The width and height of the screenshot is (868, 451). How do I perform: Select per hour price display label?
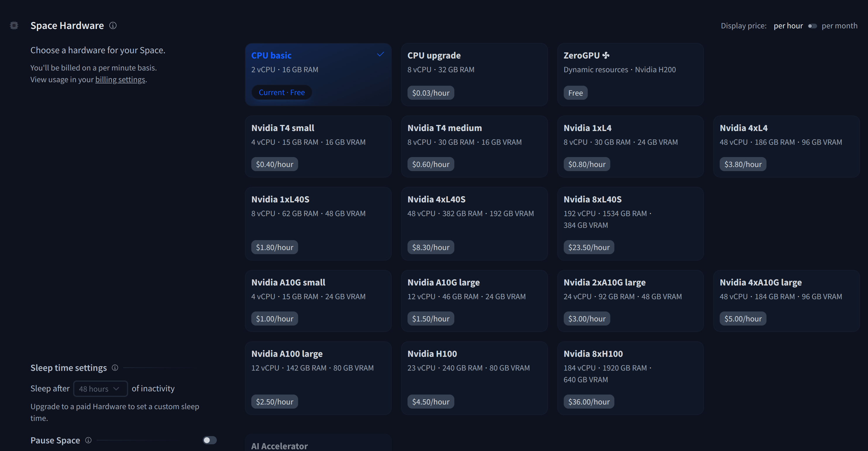tap(788, 26)
